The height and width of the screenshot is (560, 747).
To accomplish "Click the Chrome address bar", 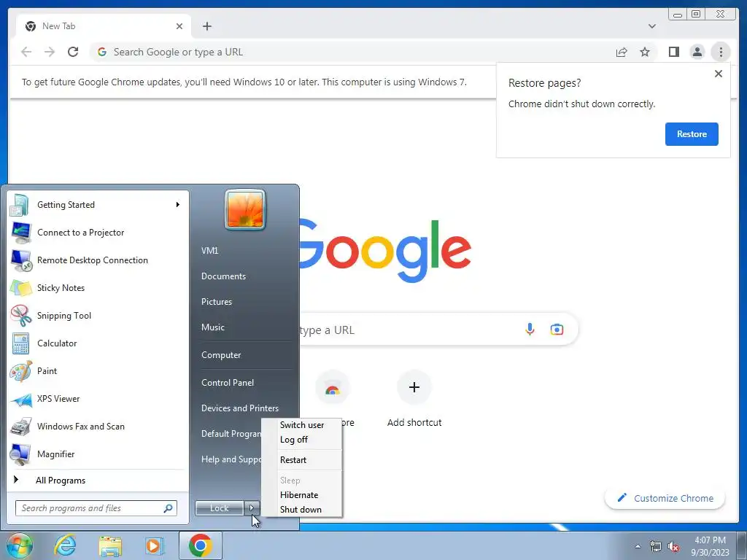I will tap(352, 52).
